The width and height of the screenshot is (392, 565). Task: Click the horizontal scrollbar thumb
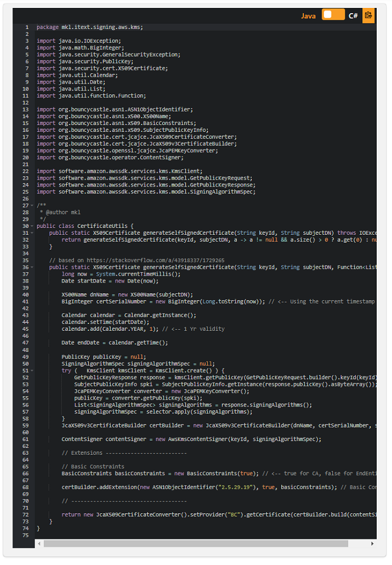tap(196, 543)
